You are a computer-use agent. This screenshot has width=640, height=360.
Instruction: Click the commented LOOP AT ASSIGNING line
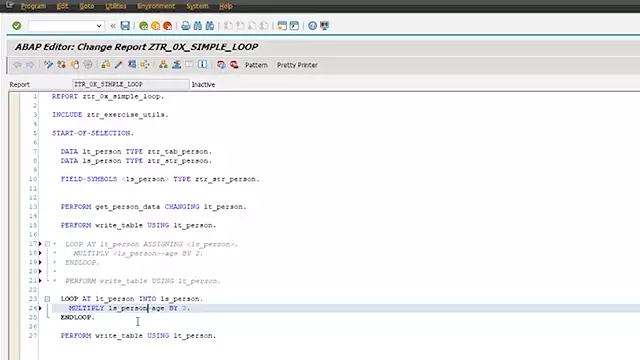[151, 244]
